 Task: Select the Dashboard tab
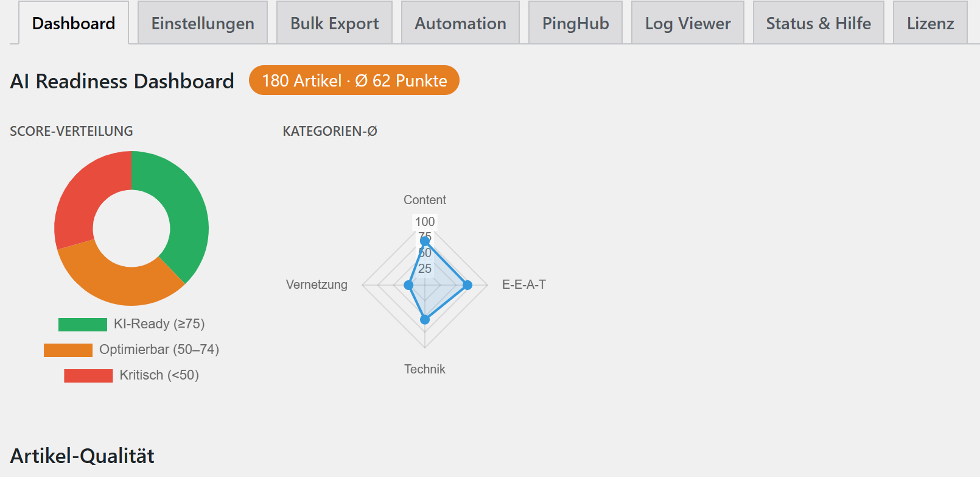point(74,23)
